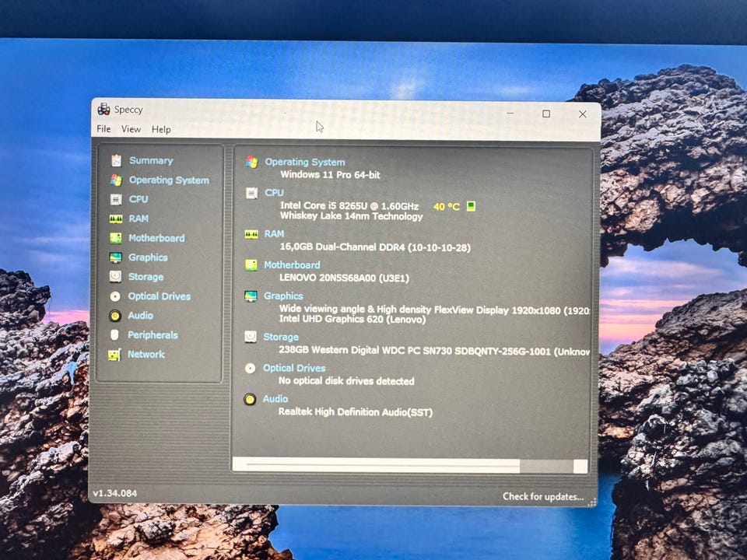747x560 pixels.
Task: Click the RAM module icon in sidebar
Action: tap(116, 219)
